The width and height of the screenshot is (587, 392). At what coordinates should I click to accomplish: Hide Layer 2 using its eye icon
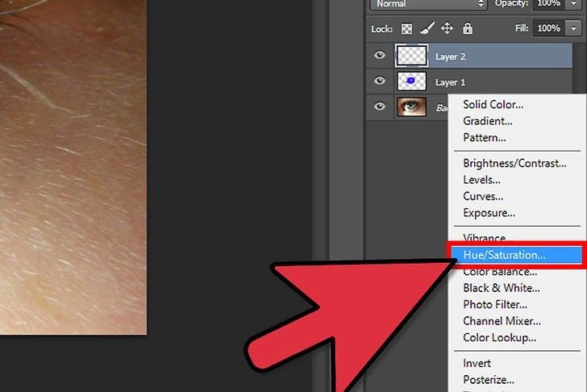(x=380, y=56)
